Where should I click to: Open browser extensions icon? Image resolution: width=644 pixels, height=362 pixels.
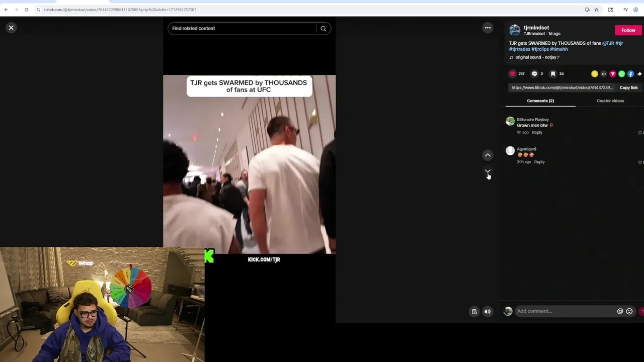click(x=610, y=10)
